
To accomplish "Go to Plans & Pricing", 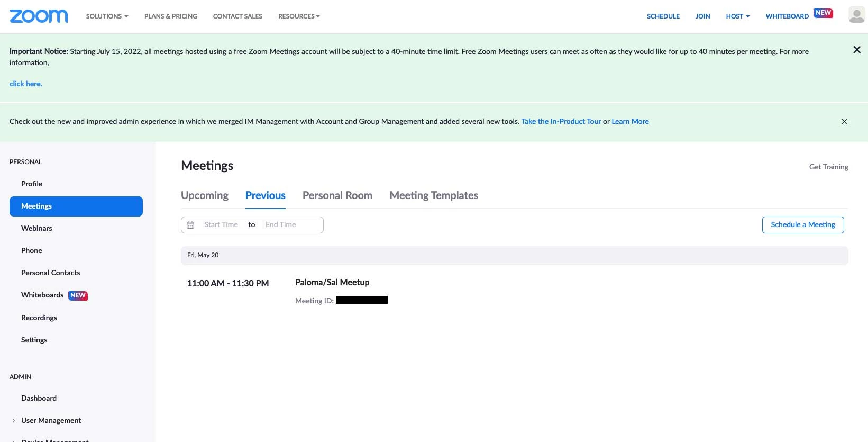I will 171,16.
